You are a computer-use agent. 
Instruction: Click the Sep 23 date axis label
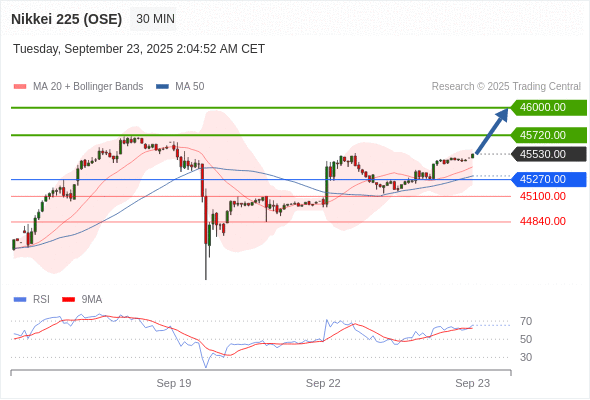coord(473,383)
